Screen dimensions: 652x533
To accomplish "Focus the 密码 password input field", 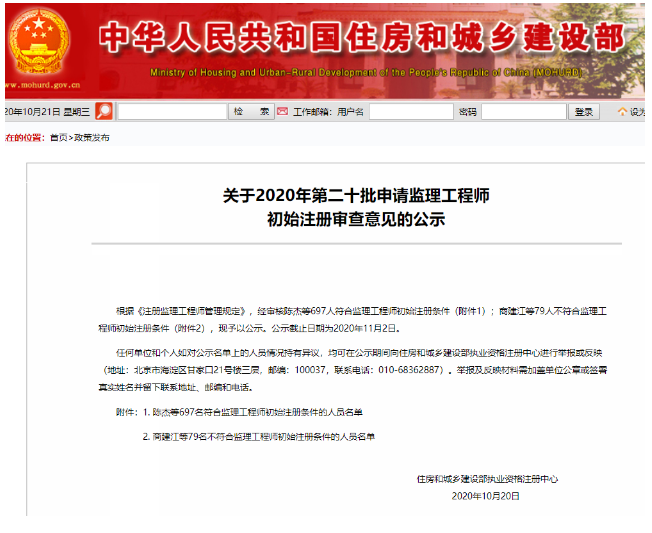I will click(524, 111).
